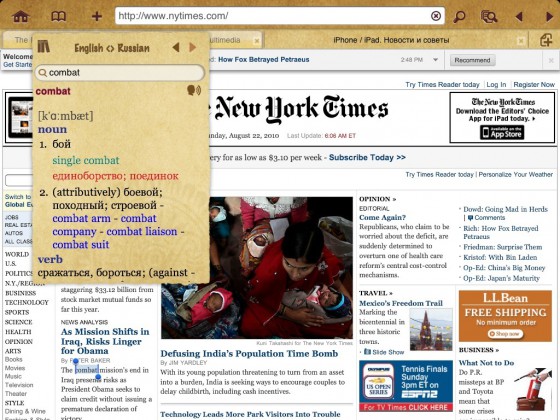Navigate forward with the toolbar right arrow

click(x=549, y=16)
